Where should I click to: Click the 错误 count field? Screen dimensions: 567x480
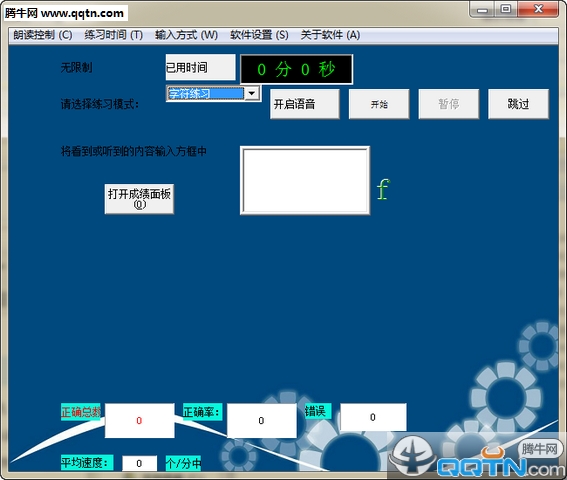click(x=373, y=417)
